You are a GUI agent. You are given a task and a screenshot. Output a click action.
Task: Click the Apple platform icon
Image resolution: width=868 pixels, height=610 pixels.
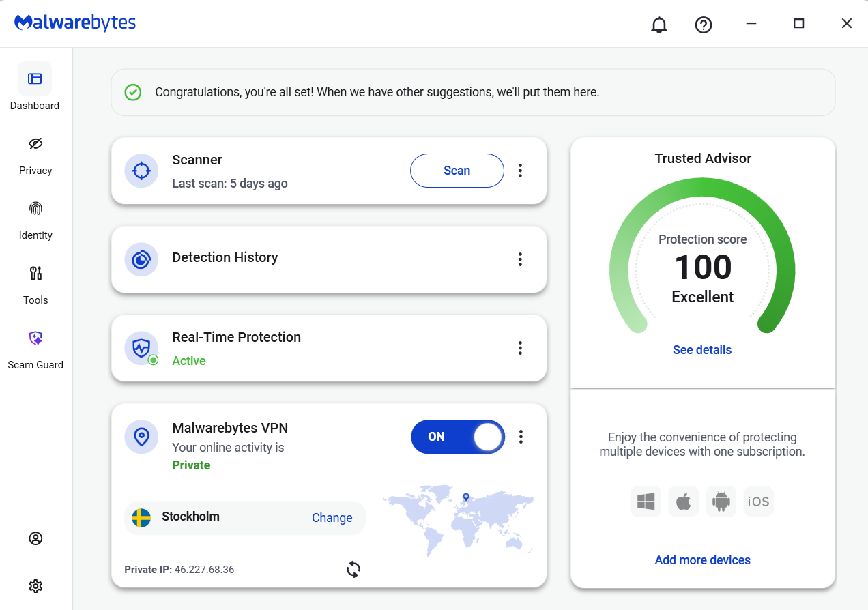684,502
